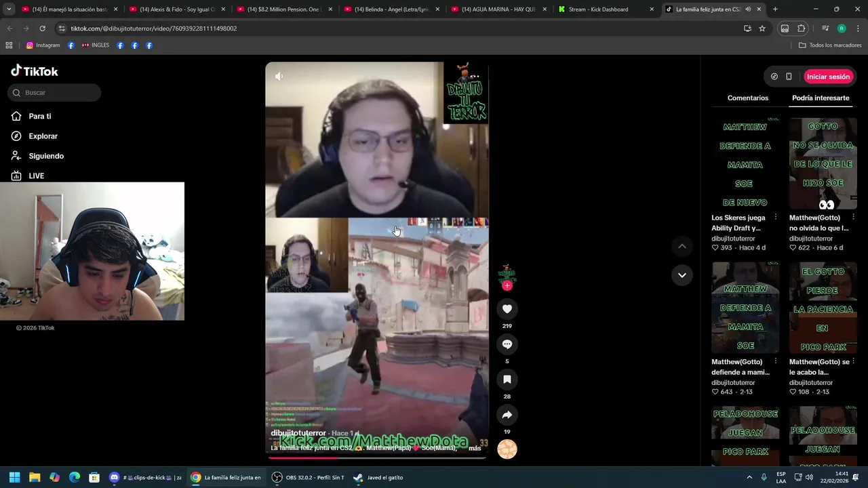
Task: Switch to the Comentarios tab
Action: pyautogui.click(x=747, y=98)
